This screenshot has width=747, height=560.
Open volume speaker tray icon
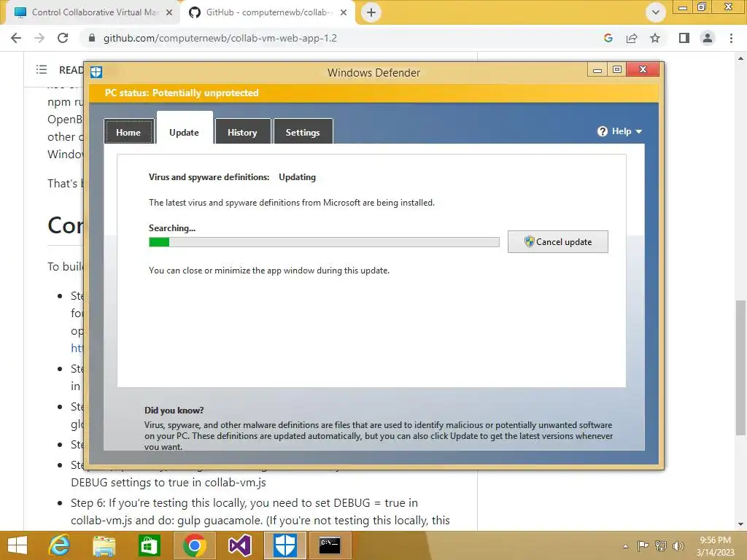coord(678,545)
